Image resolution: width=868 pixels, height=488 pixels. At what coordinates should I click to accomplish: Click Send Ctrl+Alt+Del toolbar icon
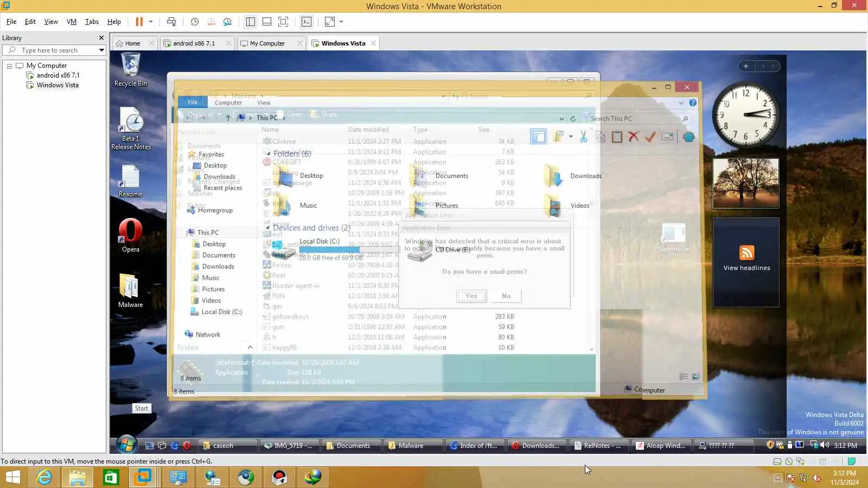[x=171, y=22]
